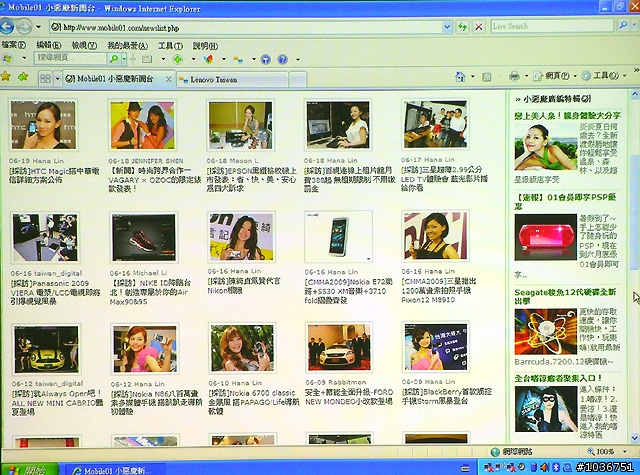The image size is (640, 475).
Task: Click the vertical scrollbar down arrow
Action: (635, 438)
